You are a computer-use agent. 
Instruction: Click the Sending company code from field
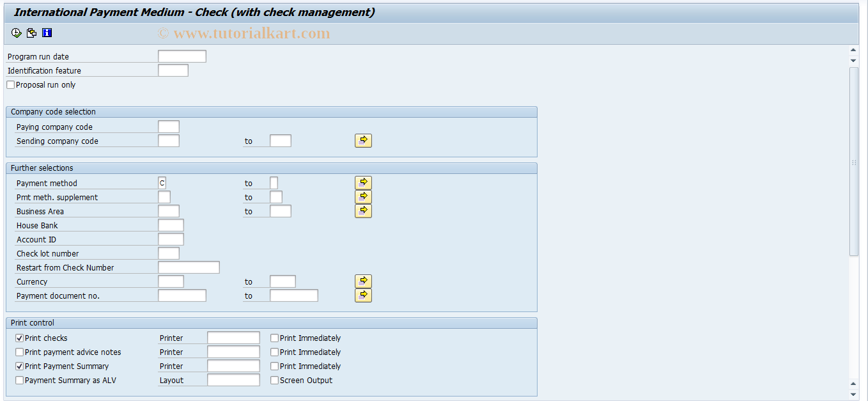(x=169, y=141)
